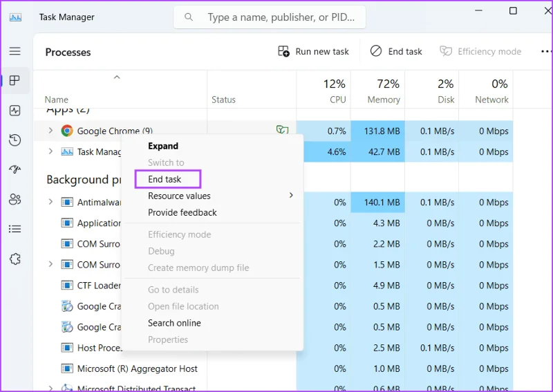Click the search magnifier icon
Screen dimensions: 553x392
pos(189,17)
